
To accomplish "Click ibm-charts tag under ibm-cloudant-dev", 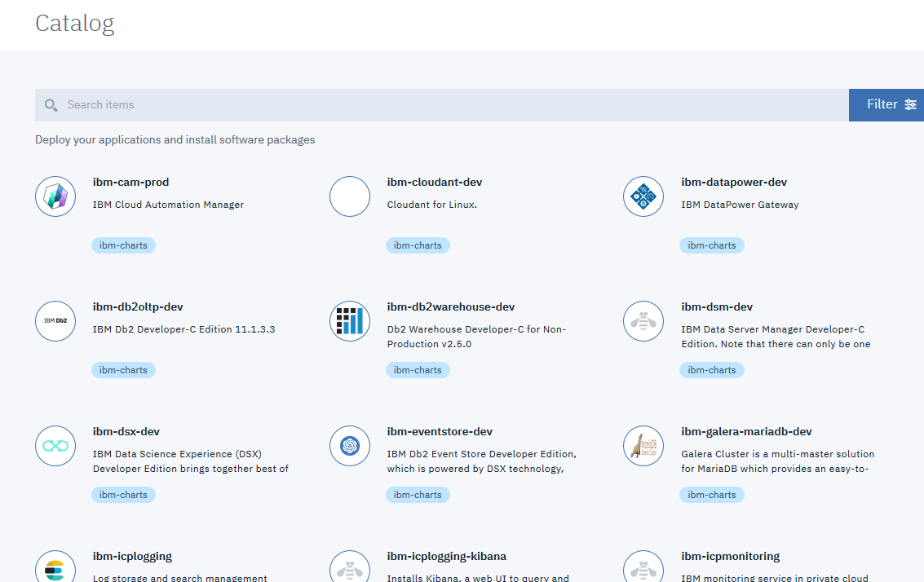I will tap(418, 245).
